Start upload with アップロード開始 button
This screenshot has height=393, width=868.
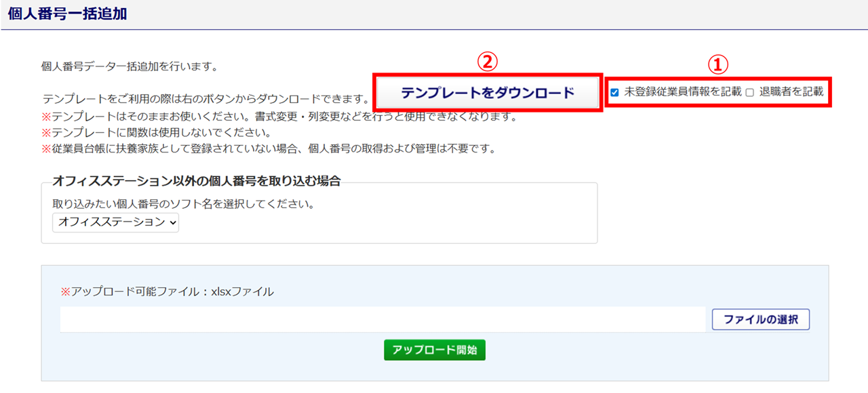coord(435,350)
